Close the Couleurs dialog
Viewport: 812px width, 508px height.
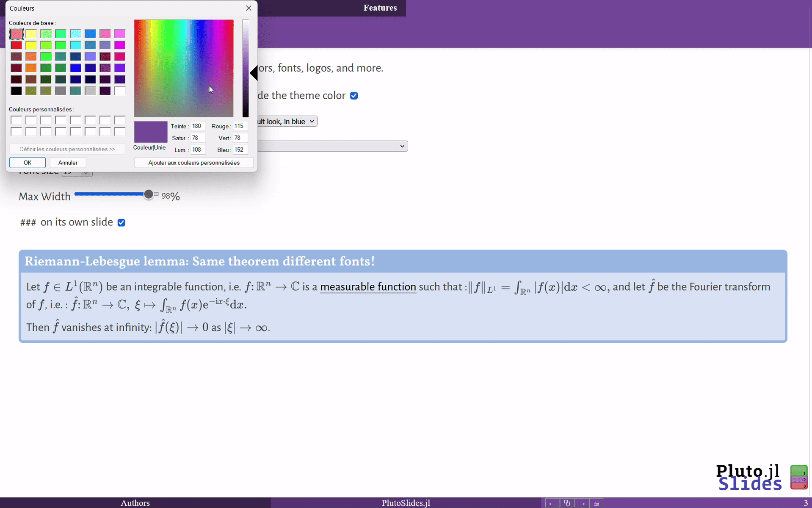pyautogui.click(x=249, y=8)
